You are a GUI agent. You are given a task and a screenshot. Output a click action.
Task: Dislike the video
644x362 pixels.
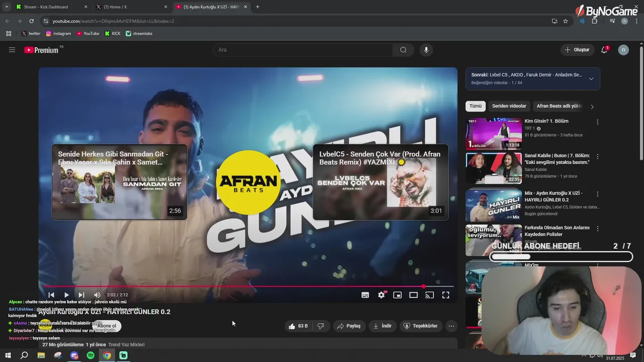pyautogui.click(x=321, y=326)
